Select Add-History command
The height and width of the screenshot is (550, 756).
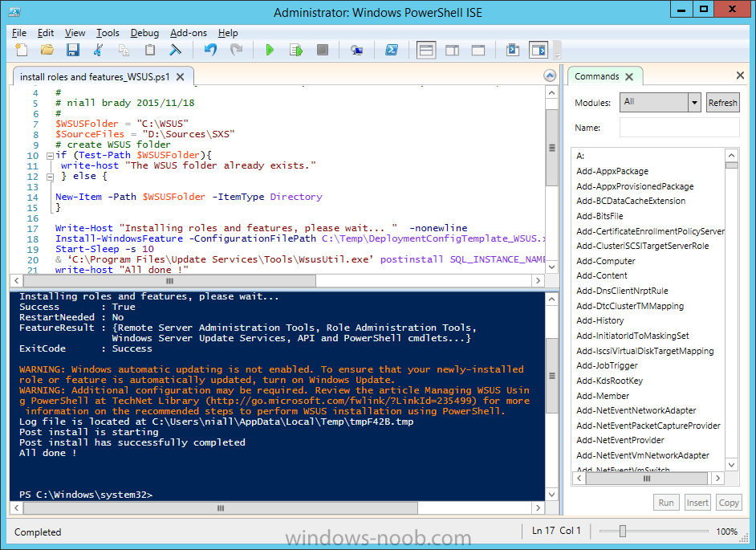[x=600, y=320]
